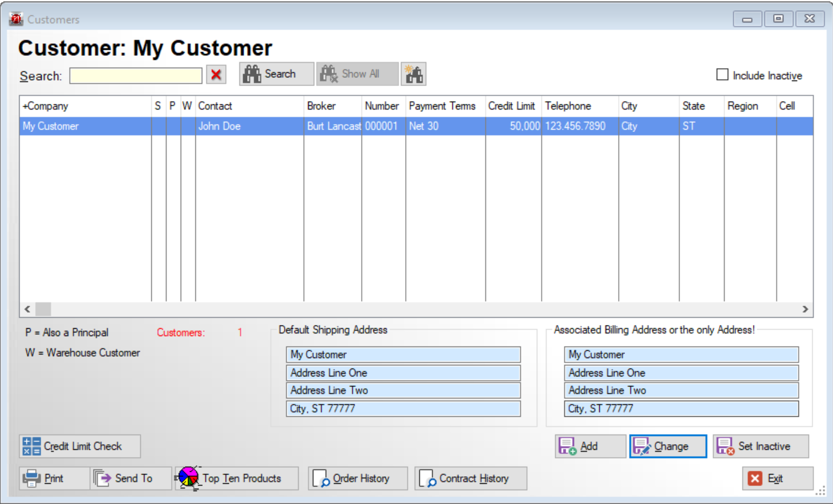Click shipping address My Customer field
Image resolution: width=833 pixels, height=504 pixels.
click(x=403, y=354)
